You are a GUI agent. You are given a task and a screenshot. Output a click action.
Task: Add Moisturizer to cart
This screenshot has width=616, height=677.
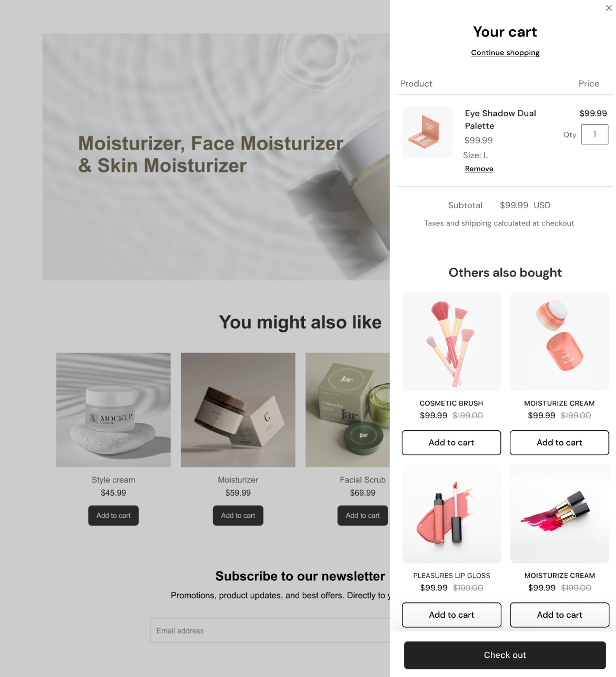pyautogui.click(x=238, y=515)
